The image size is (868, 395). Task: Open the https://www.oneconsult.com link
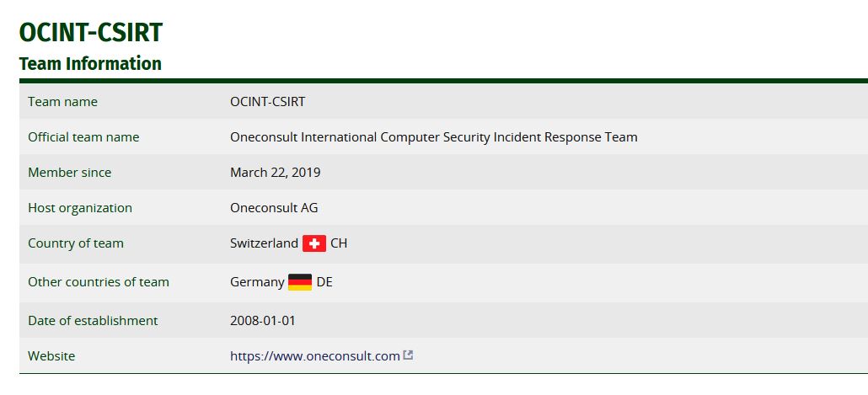point(315,356)
